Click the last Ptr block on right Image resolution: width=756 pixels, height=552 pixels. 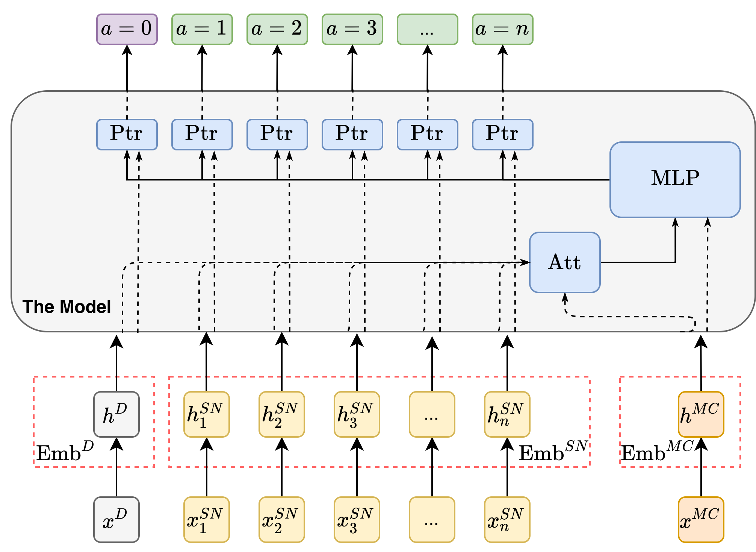(503, 134)
